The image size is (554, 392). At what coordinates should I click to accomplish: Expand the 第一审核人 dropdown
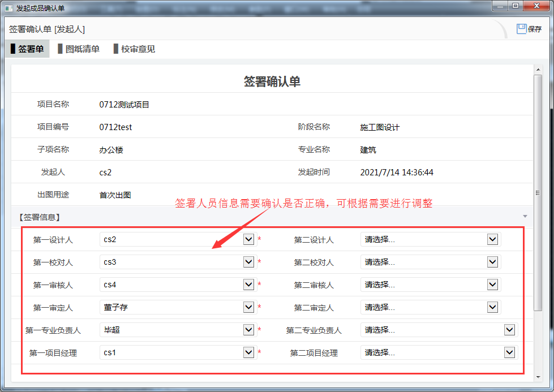coord(248,285)
